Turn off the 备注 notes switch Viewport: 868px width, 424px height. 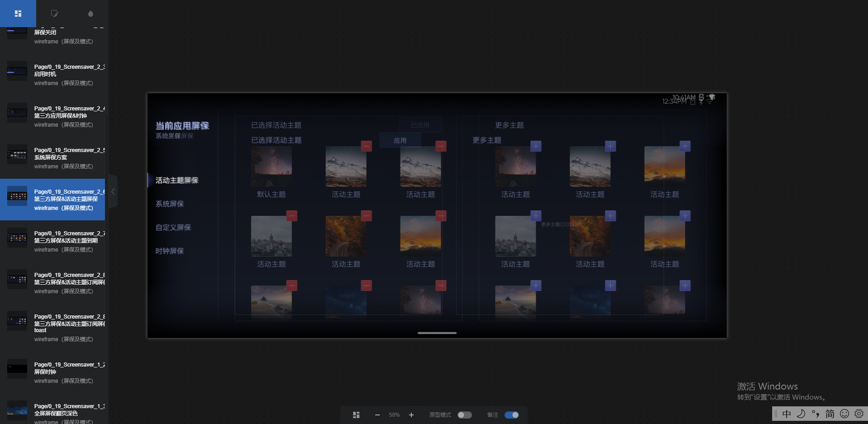[512, 415]
